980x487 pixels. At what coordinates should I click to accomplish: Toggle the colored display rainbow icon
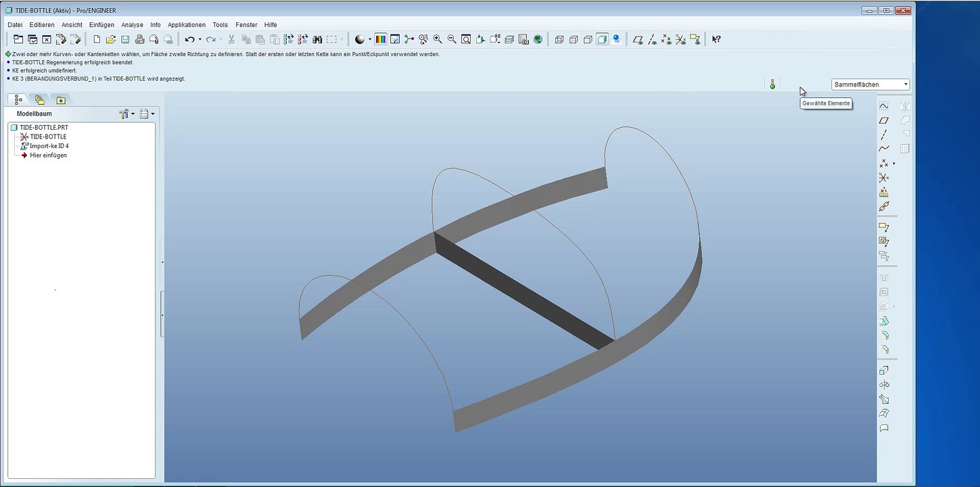(381, 39)
